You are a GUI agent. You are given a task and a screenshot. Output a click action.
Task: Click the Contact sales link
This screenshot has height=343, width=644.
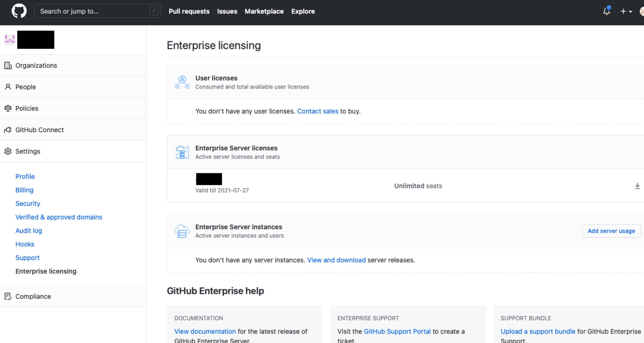[x=318, y=111]
